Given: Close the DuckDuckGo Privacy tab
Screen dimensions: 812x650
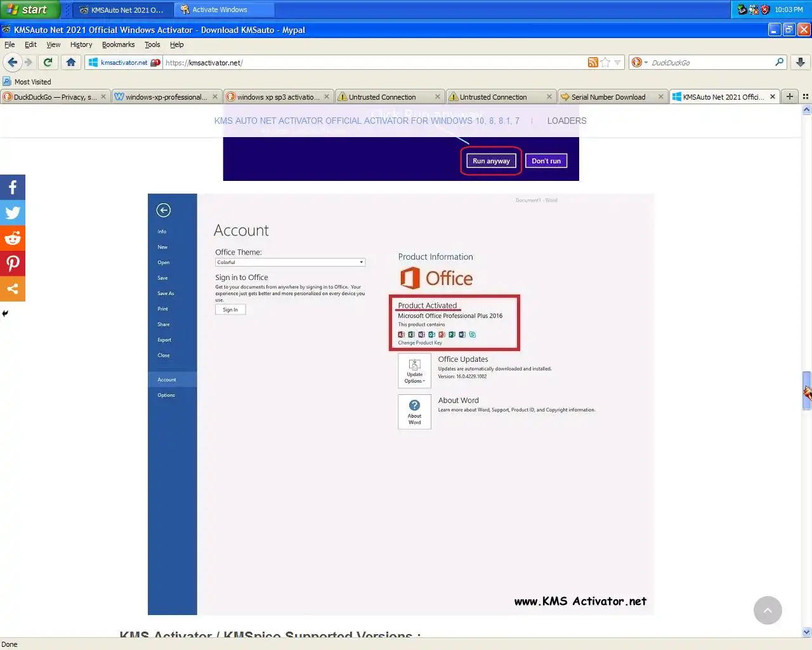Looking at the screenshot, I should point(103,96).
